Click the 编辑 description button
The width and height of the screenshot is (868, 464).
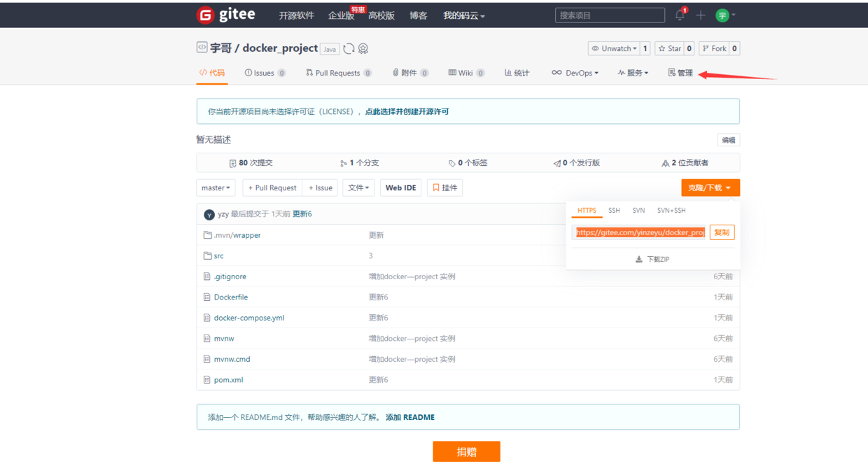729,140
